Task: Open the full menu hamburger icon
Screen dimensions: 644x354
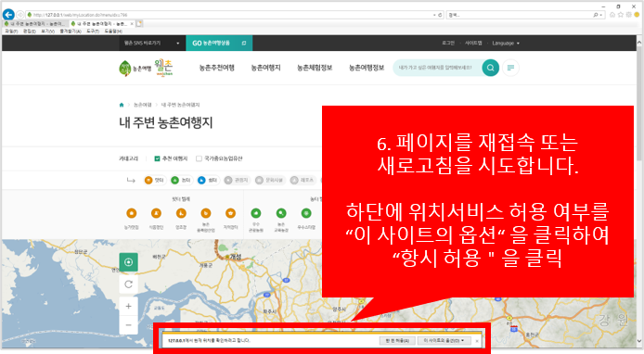Action: [x=510, y=68]
